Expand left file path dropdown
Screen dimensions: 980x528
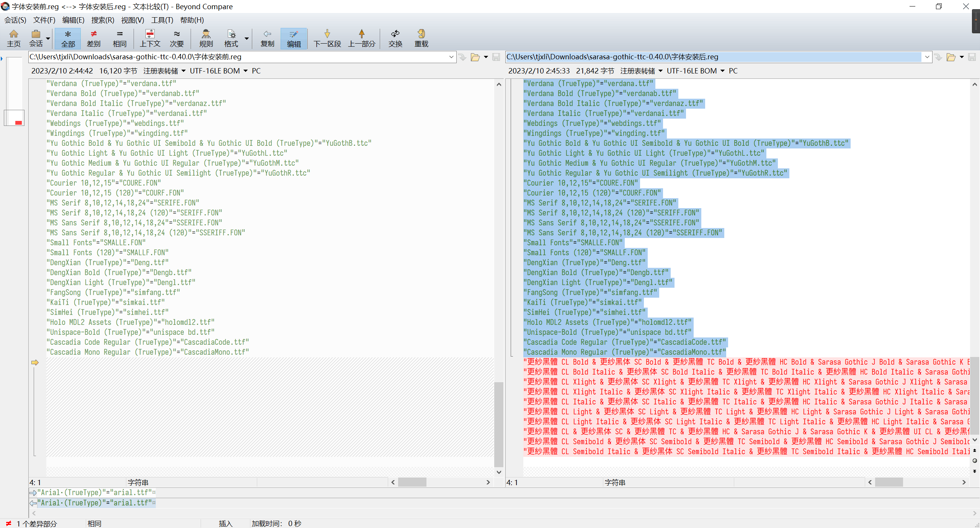pyautogui.click(x=451, y=57)
